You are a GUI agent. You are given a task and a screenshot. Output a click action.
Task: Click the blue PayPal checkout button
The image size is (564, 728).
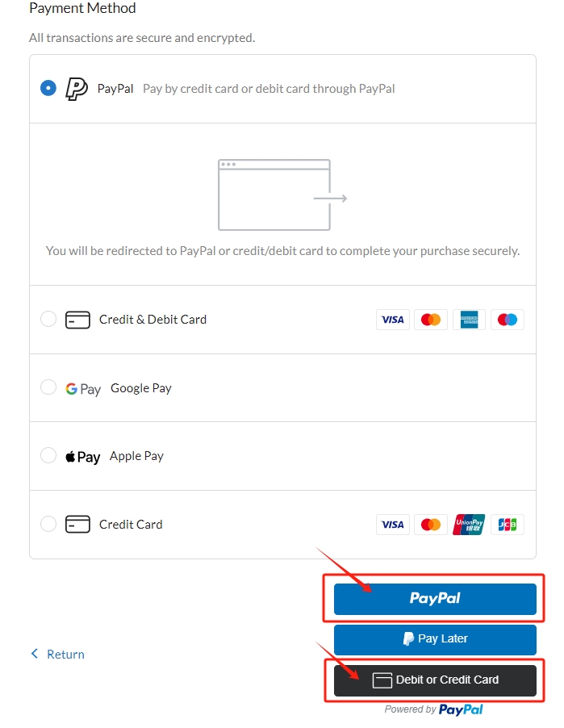(x=435, y=599)
